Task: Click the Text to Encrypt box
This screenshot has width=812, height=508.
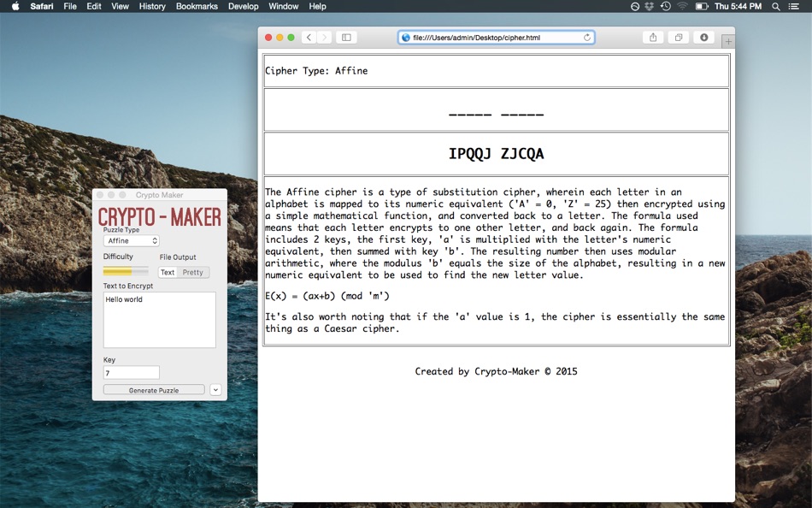Action: click(x=160, y=320)
